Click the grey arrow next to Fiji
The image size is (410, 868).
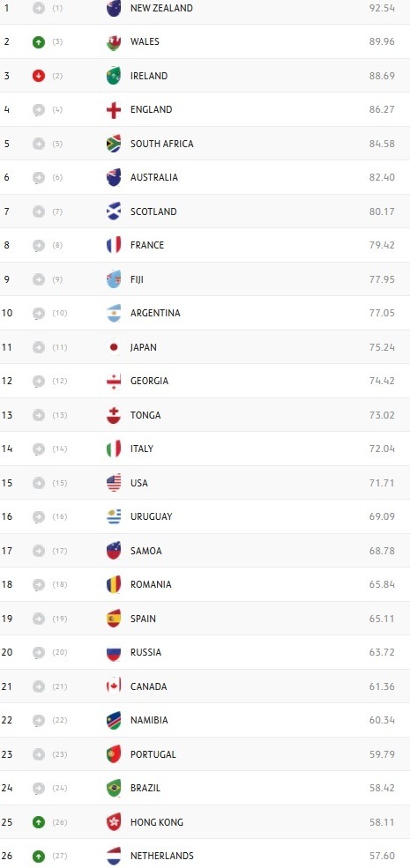38,279
